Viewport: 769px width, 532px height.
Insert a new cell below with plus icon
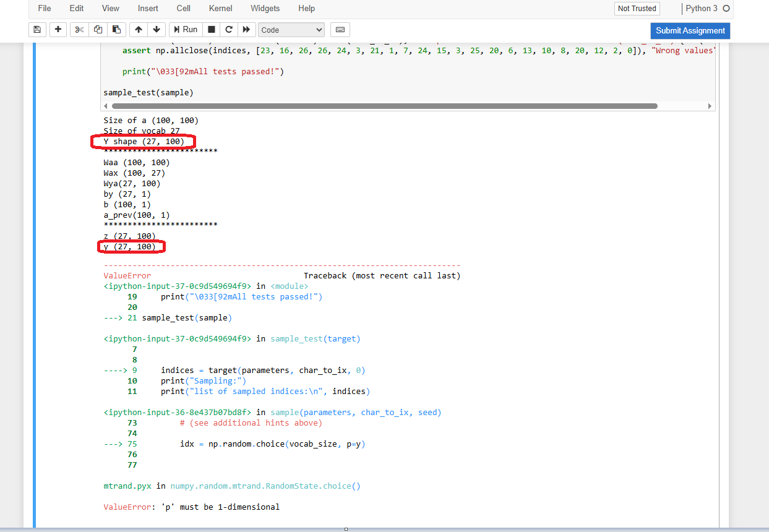tap(58, 30)
